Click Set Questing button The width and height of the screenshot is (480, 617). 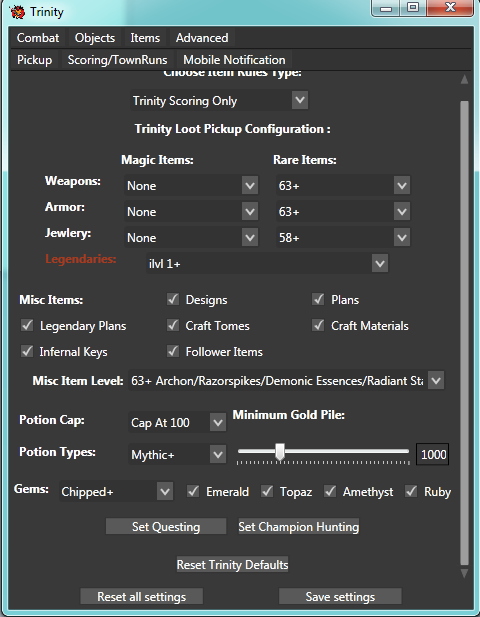[x=166, y=526]
